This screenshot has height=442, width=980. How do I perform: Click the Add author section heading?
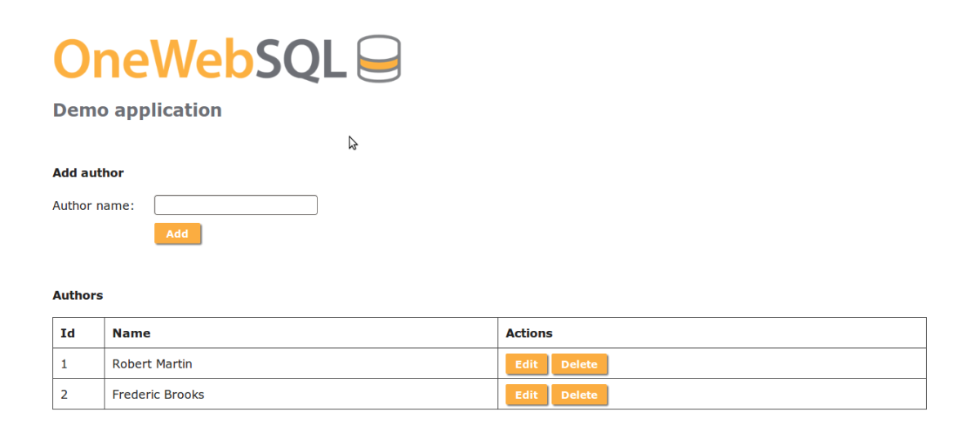[88, 173]
